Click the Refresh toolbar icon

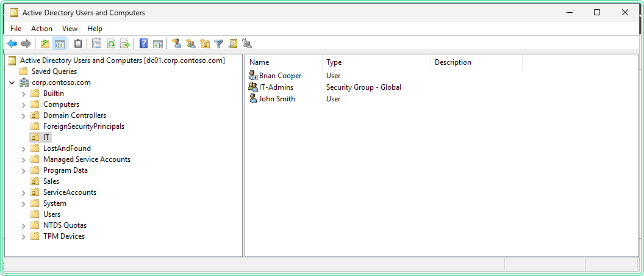coord(111,43)
